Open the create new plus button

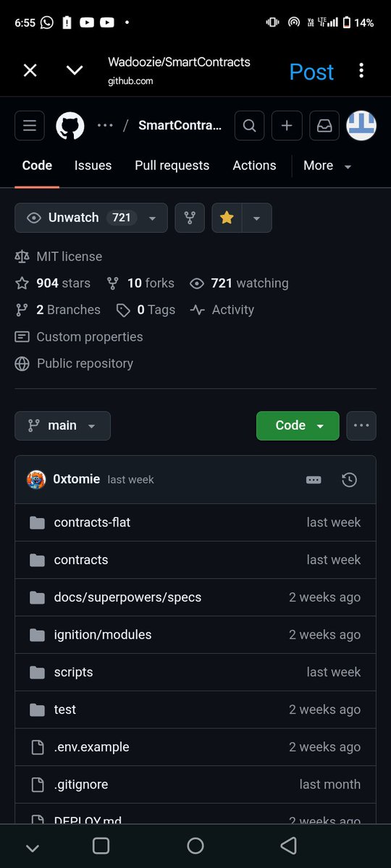click(x=287, y=126)
